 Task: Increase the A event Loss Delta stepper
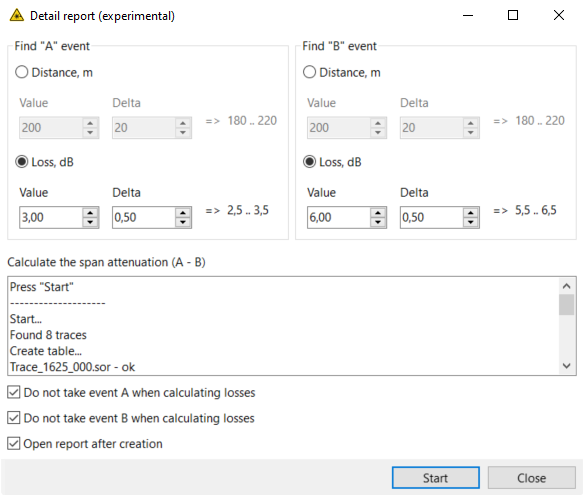183,213
